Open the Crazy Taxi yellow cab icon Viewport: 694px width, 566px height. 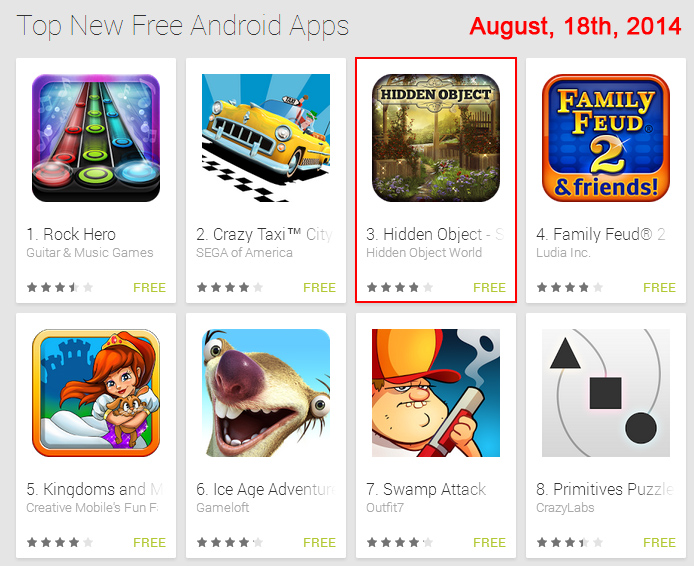266,138
